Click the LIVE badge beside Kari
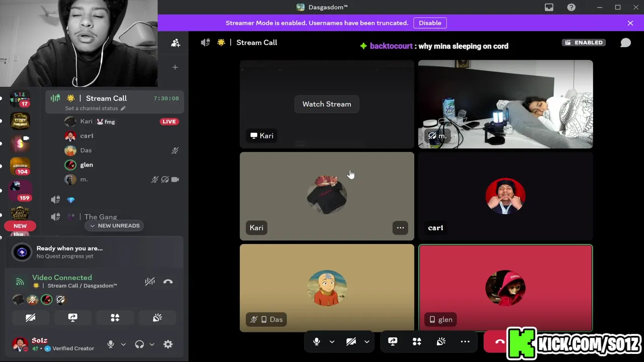This screenshot has height=362, width=644. point(169,122)
